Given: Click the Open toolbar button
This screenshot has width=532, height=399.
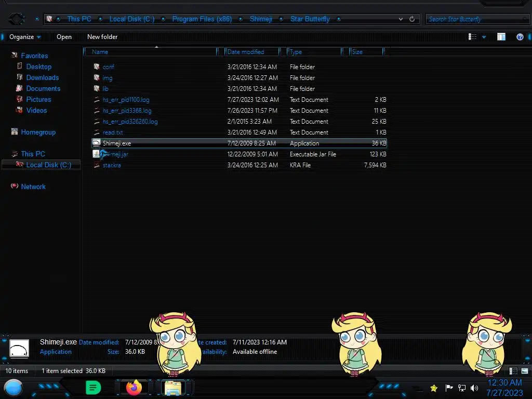Looking at the screenshot, I should 64,37.
